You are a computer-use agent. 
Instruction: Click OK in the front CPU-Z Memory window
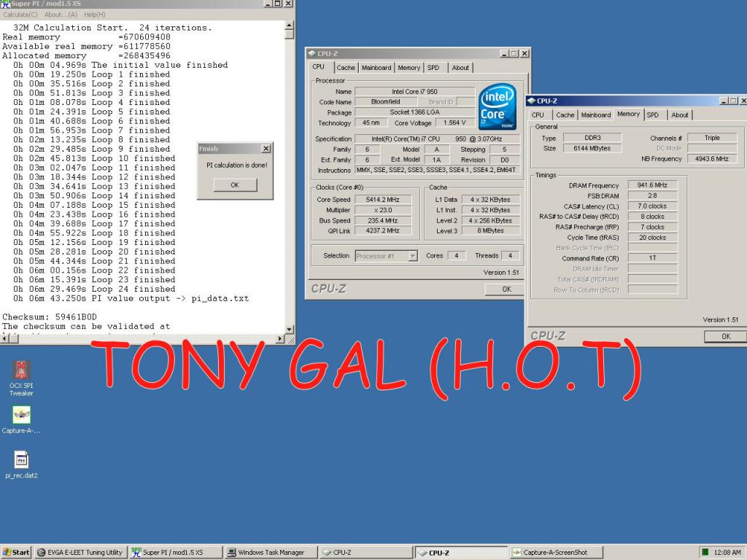[726, 336]
